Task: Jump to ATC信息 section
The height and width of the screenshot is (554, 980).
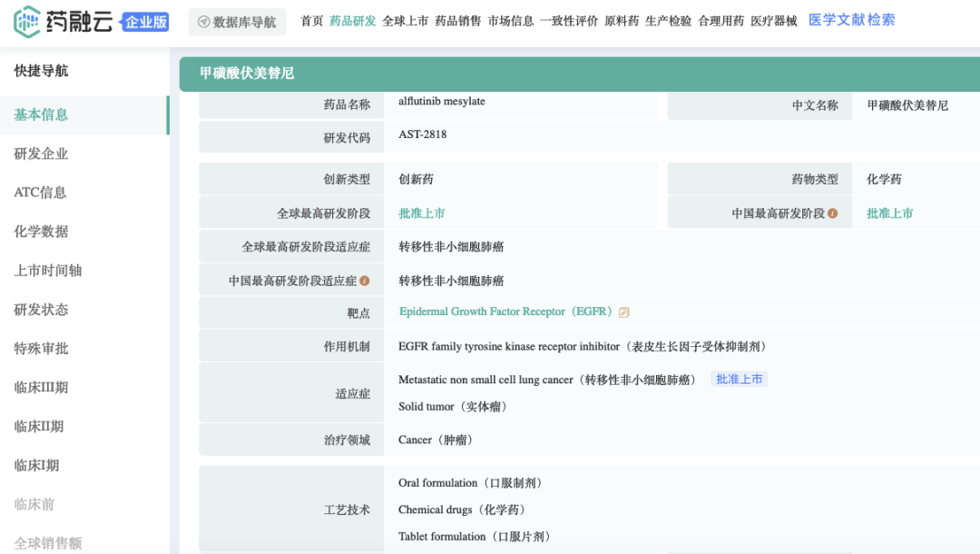Action: [40, 193]
